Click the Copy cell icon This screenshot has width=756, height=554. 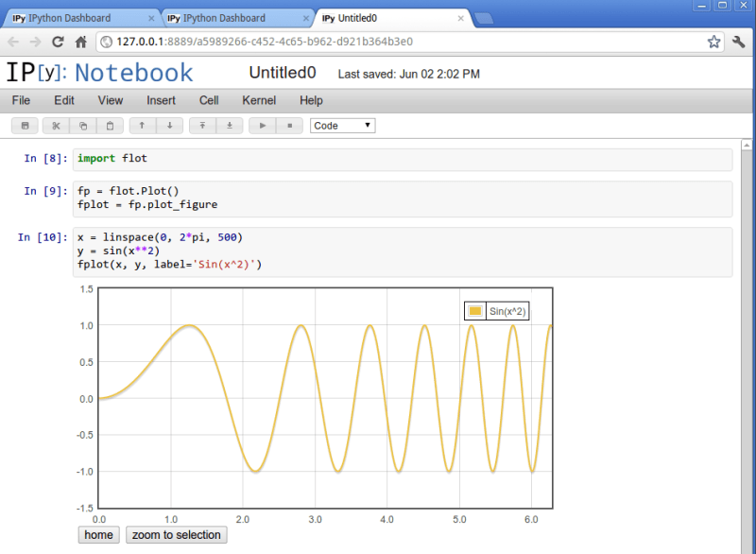coord(83,126)
